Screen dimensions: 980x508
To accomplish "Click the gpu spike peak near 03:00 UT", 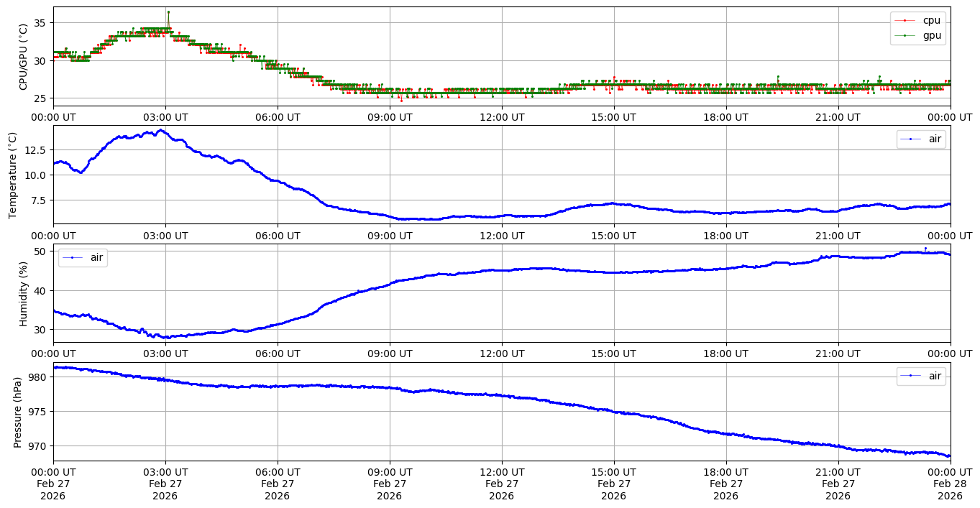I will (x=168, y=12).
